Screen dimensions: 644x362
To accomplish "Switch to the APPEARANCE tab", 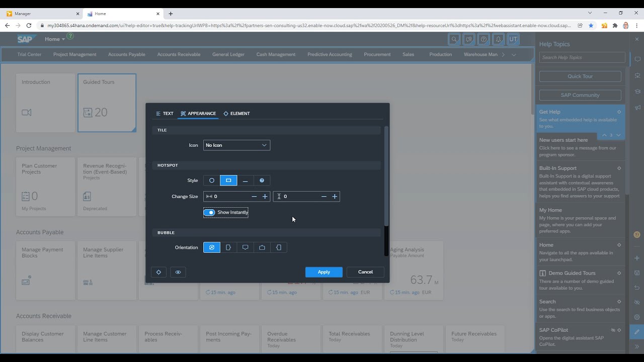I will click(x=198, y=114).
